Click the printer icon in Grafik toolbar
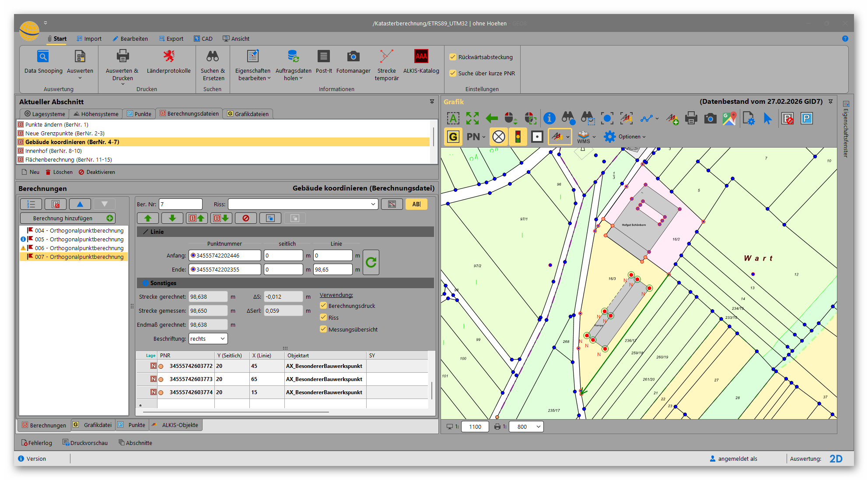The image size is (868, 480). [691, 118]
